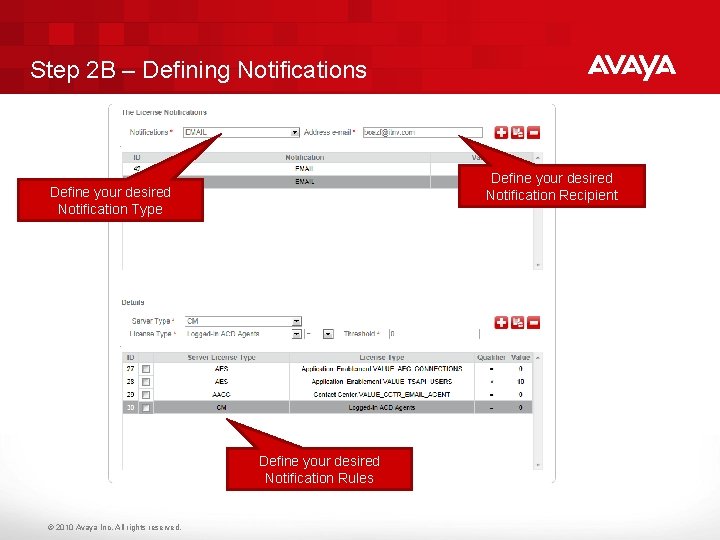Screen dimensions: 720x540
Task: Open the Notifications EMAIL dropdown
Action: [294, 132]
